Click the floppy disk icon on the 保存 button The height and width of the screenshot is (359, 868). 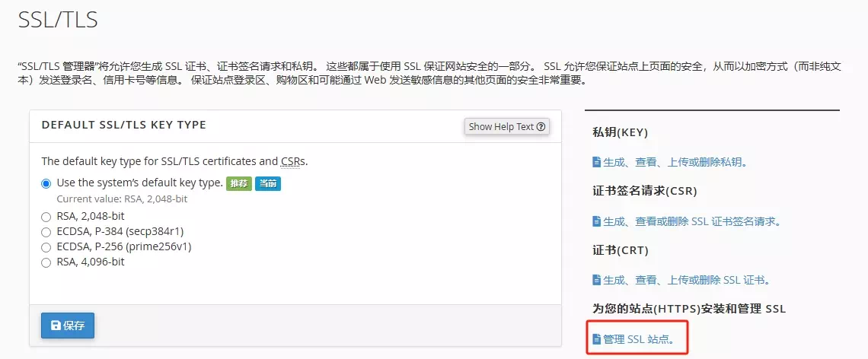56,326
